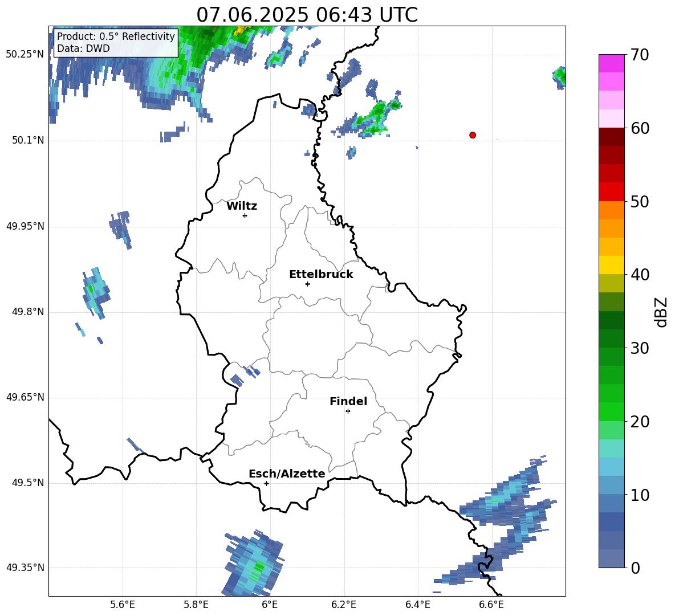Screen dimensions: 675x616
Task: Click the Ettelbruck city label
Action: point(321,275)
